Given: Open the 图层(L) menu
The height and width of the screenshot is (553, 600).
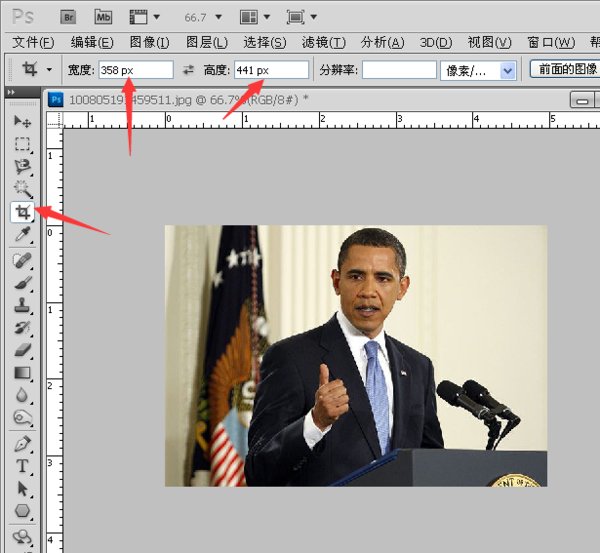Looking at the screenshot, I should tap(206, 42).
